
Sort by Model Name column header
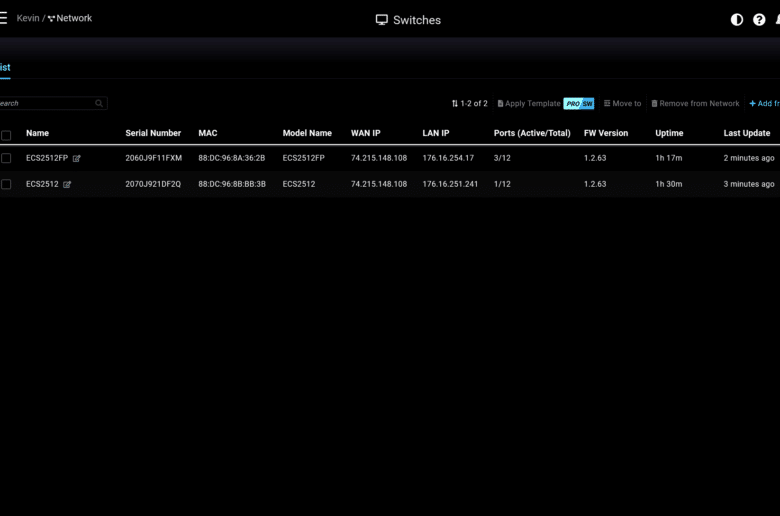pos(307,133)
